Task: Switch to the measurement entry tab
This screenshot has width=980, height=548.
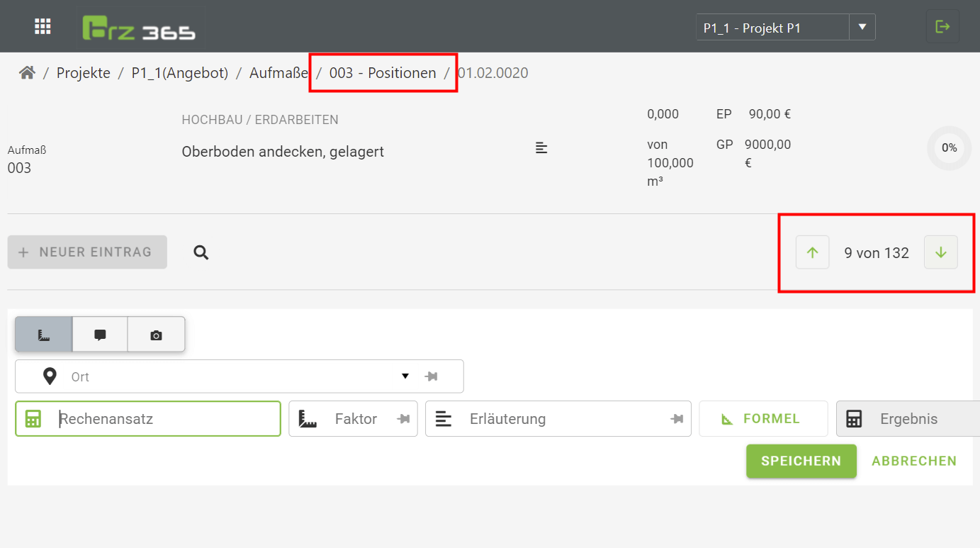Action: (x=43, y=335)
